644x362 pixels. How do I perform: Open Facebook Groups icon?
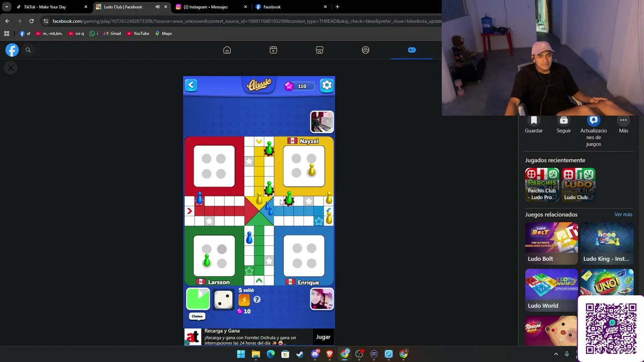pos(366,50)
